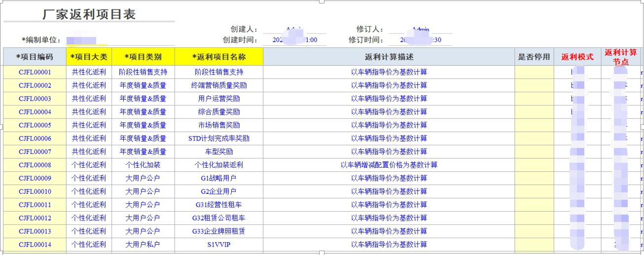This screenshot has width=644, height=255.
Task: Select project code CJFL00014
Action: click(x=35, y=244)
